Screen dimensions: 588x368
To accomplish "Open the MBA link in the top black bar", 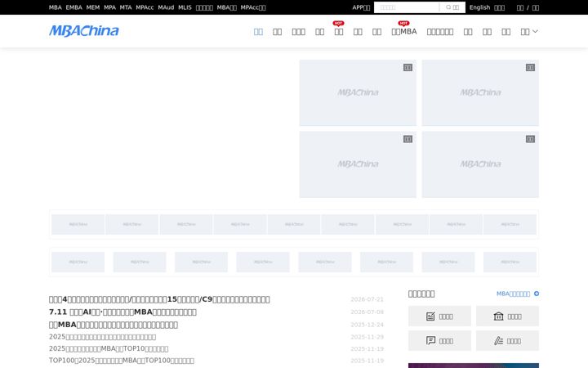I will click(56, 7).
